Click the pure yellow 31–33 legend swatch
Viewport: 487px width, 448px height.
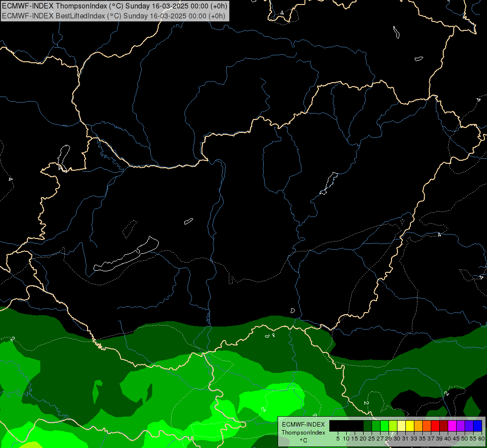[410, 426]
